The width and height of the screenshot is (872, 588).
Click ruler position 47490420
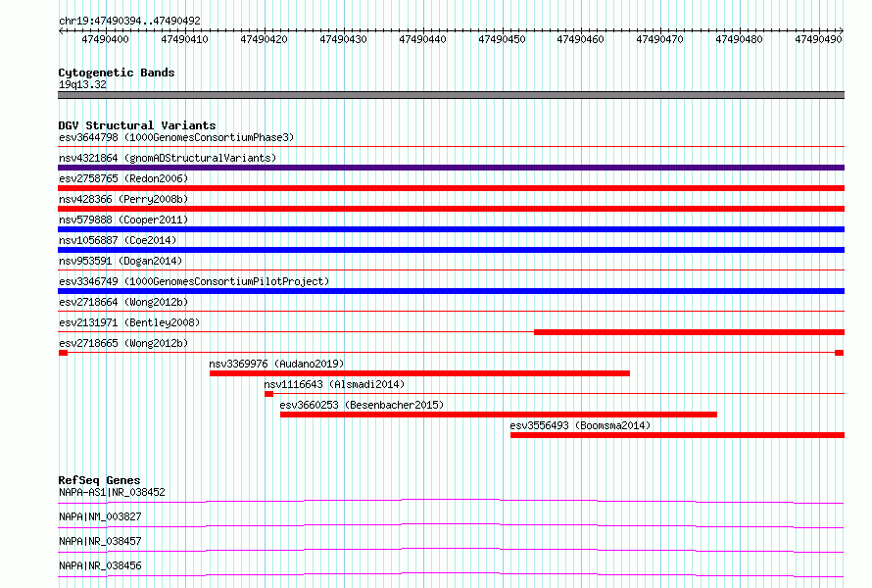point(264,39)
